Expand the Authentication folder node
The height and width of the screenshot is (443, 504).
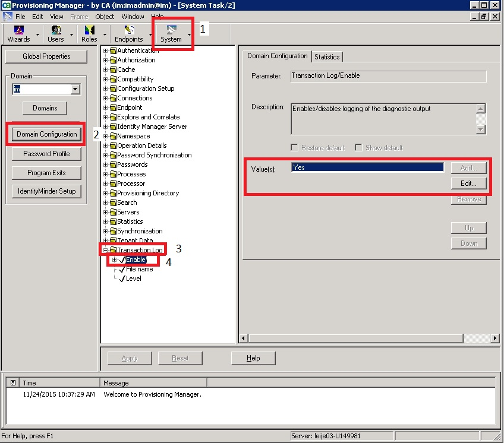click(106, 50)
